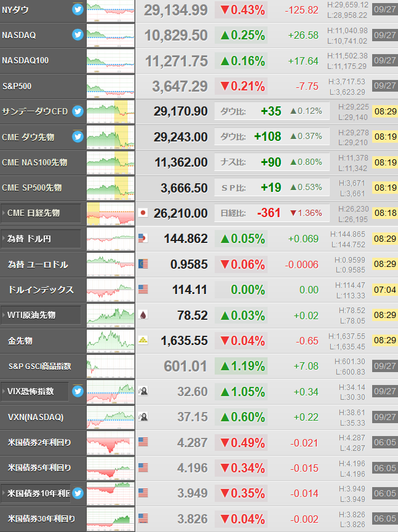
Task: Open the 米国債券5年利回り label
Action: pos(39,468)
